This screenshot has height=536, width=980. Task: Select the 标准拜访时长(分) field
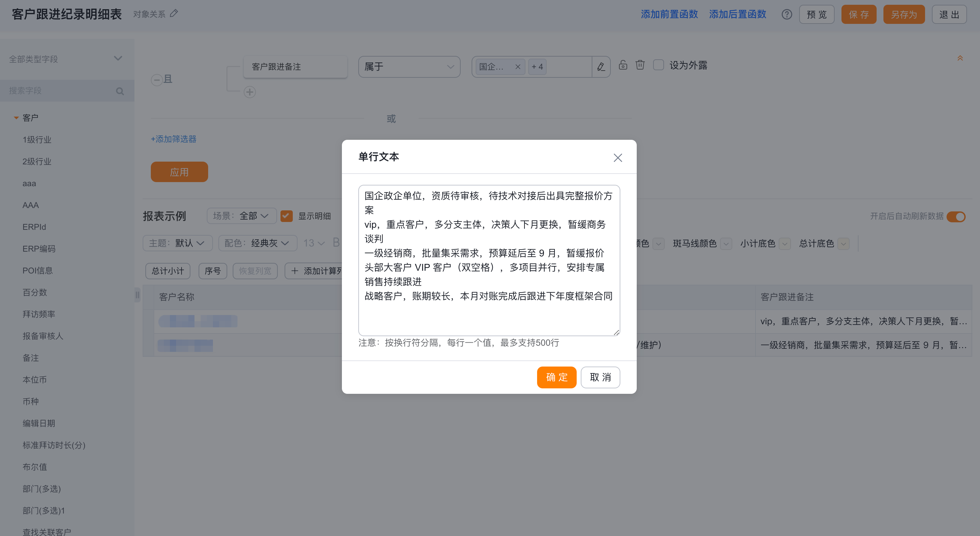(x=54, y=445)
